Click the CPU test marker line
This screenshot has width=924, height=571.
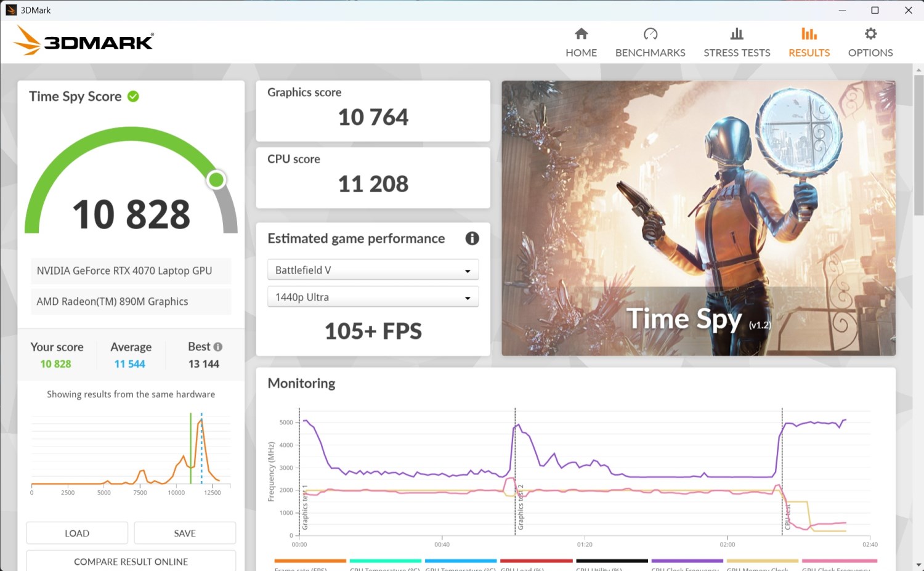782,471
